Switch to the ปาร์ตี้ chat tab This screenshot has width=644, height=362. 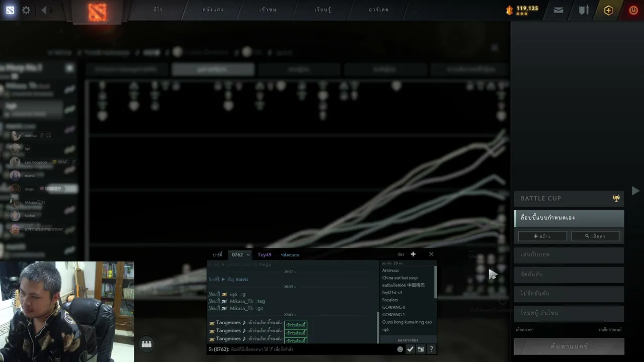coord(217,255)
